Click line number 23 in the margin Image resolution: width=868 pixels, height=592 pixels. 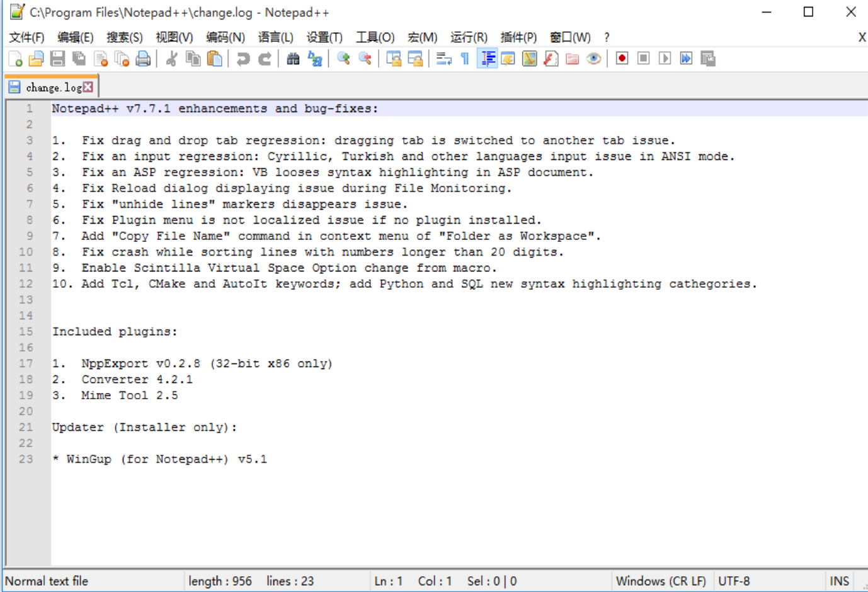pos(26,459)
